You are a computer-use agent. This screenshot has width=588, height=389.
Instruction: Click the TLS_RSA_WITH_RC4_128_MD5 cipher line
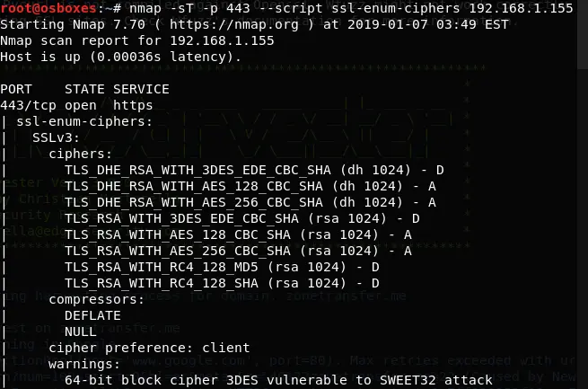tap(222, 267)
